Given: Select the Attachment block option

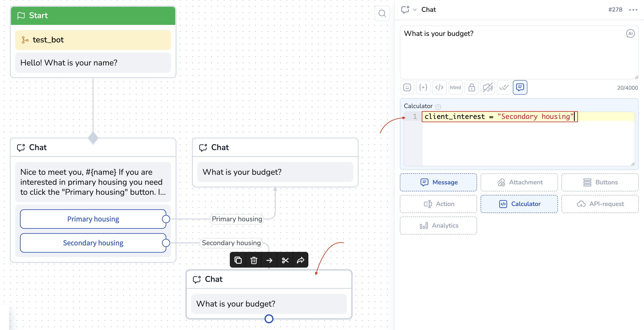Looking at the screenshot, I should click(519, 182).
